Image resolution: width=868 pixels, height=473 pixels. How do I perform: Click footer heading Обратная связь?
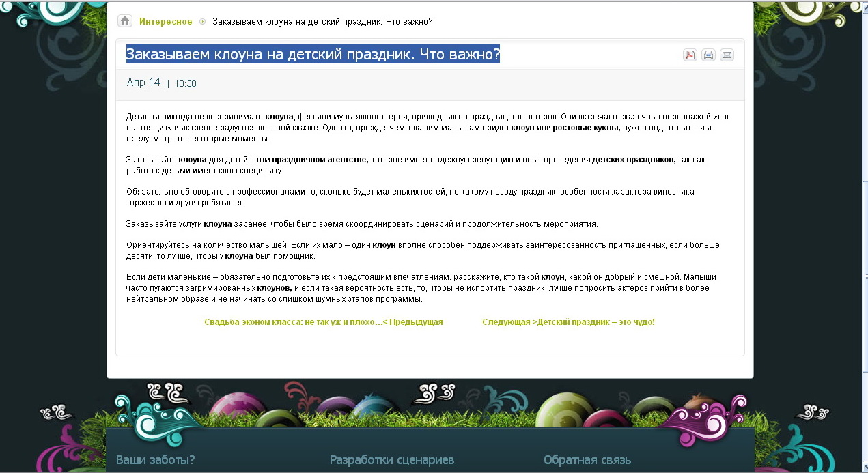click(587, 460)
